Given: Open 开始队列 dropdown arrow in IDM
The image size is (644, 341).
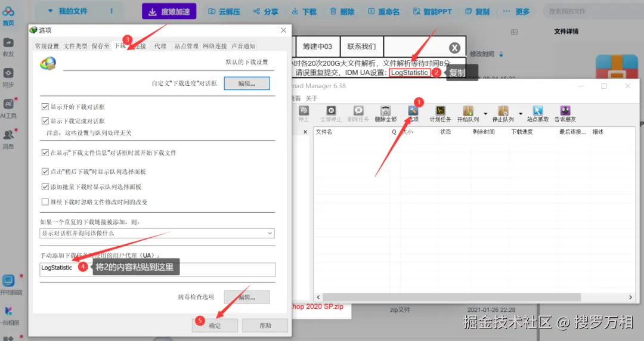Looking at the screenshot, I should click(485, 114).
